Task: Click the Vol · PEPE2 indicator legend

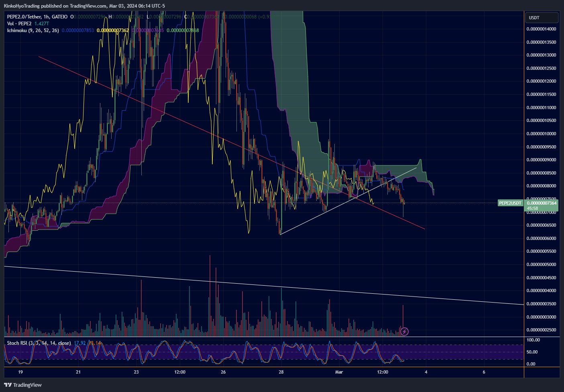Action: [19, 24]
